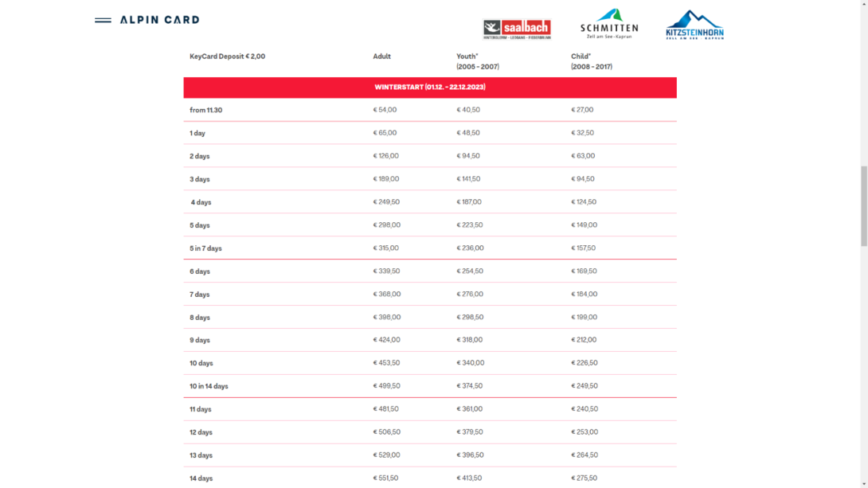
Task: Click the youth price € 94,50
Action: tap(468, 156)
